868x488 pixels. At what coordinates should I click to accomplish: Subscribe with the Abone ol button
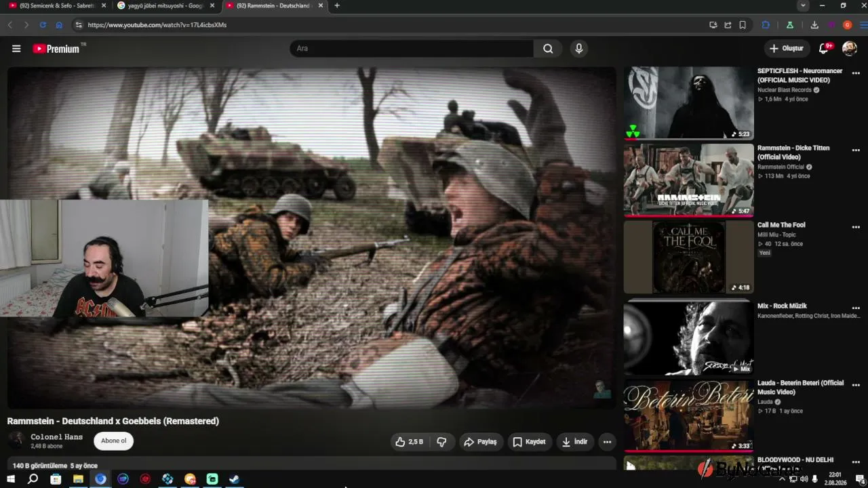[x=114, y=441]
